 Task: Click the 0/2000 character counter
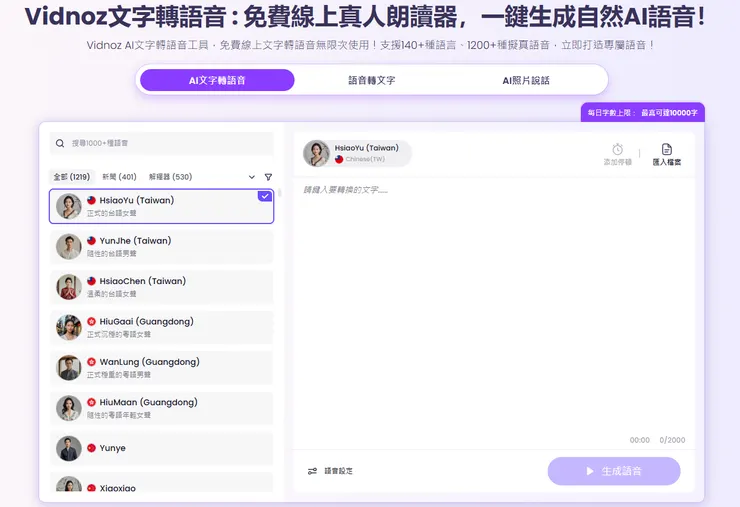pos(672,440)
